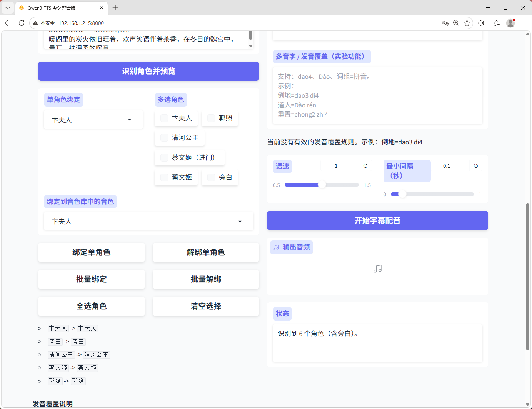Reset the 语速 value
This screenshot has width=532, height=409.
coord(365,166)
